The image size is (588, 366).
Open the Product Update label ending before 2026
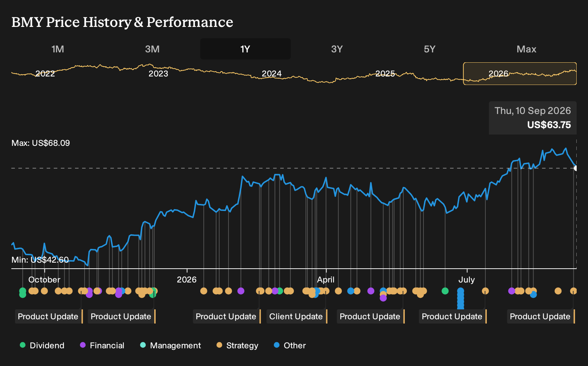(x=122, y=316)
